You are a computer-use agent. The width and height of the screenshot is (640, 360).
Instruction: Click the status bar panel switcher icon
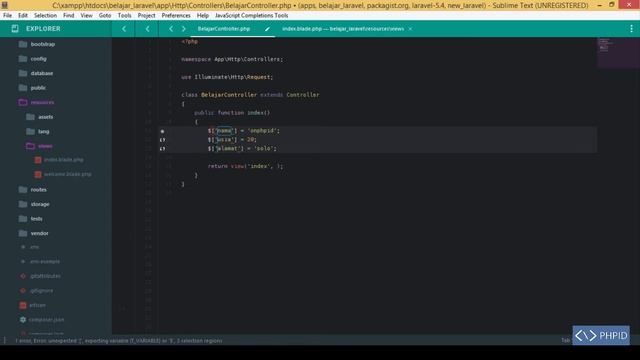click(4, 340)
